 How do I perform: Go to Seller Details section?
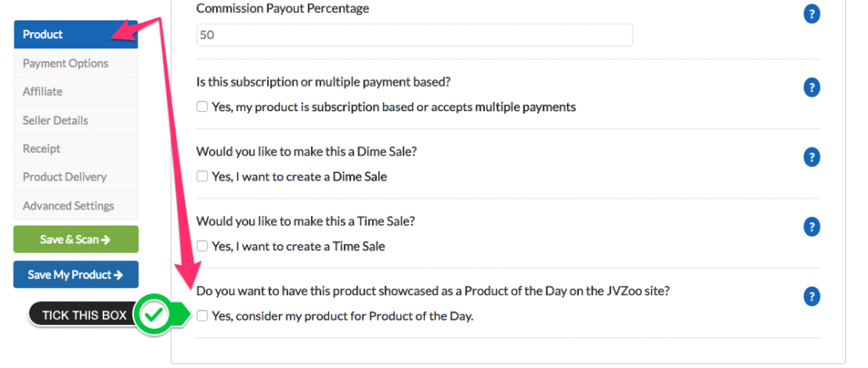coord(75,120)
